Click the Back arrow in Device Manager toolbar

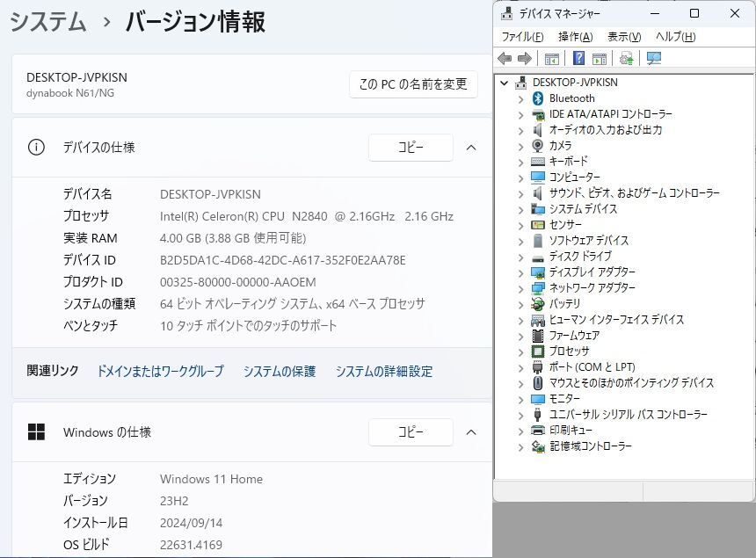pos(505,59)
